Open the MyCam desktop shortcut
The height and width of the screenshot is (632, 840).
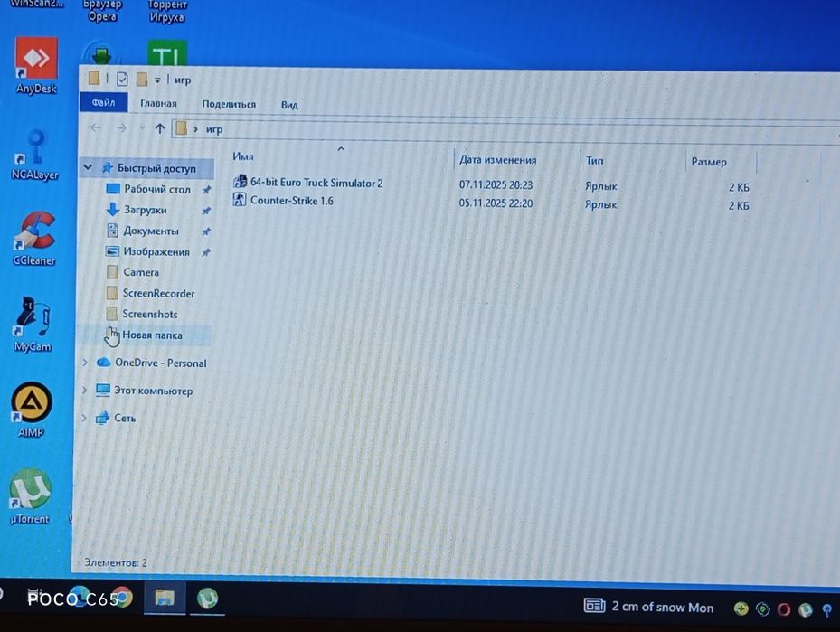coord(33,324)
